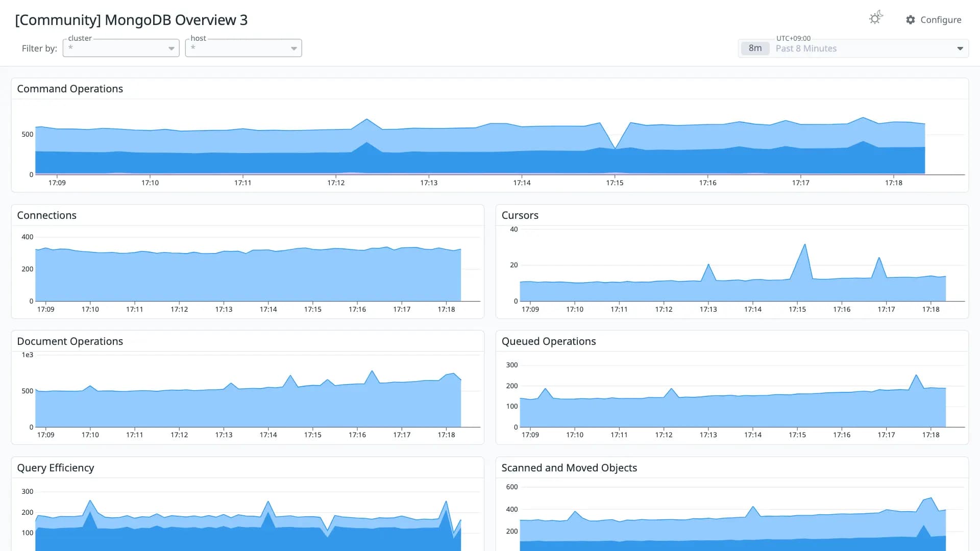Viewport: 980px width, 551px height.
Task: Click the 17:13 label on the Document Operations axis
Action: click(x=224, y=435)
